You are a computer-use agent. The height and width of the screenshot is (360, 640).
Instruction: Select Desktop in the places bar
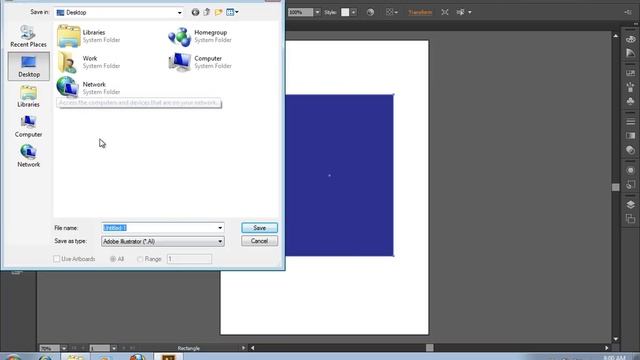pyautogui.click(x=29, y=66)
